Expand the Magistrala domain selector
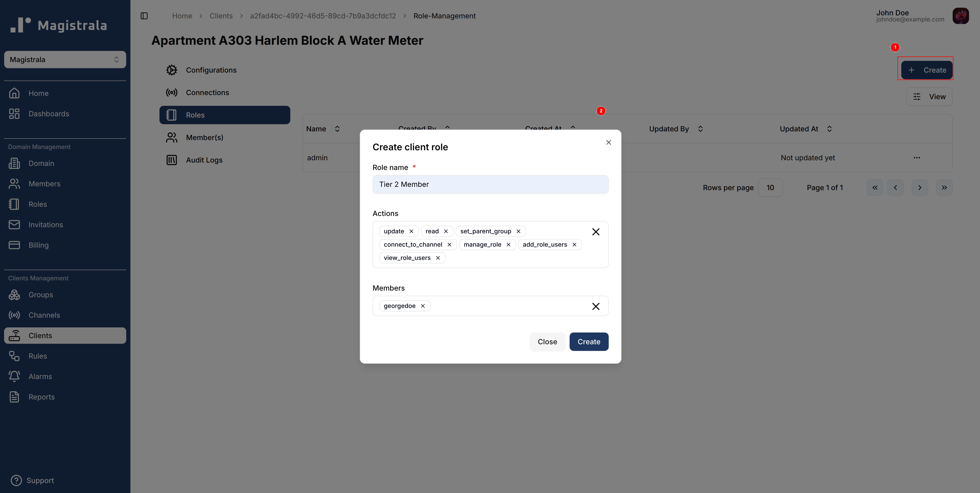Viewport: 980px width, 493px height. pyautogui.click(x=65, y=60)
